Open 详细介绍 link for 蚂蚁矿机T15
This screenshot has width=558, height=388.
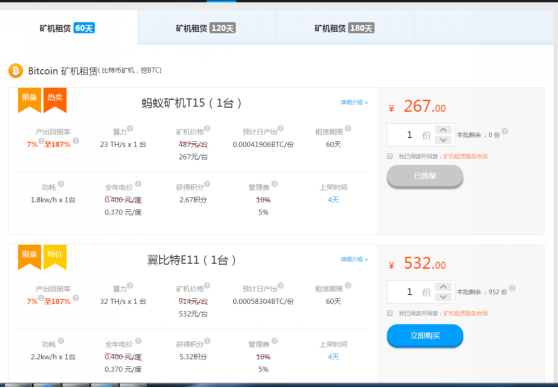click(354, 103)
